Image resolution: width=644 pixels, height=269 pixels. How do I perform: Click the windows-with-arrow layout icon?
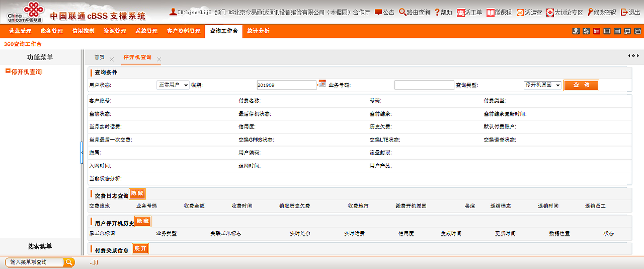click(x=627, y=31)
